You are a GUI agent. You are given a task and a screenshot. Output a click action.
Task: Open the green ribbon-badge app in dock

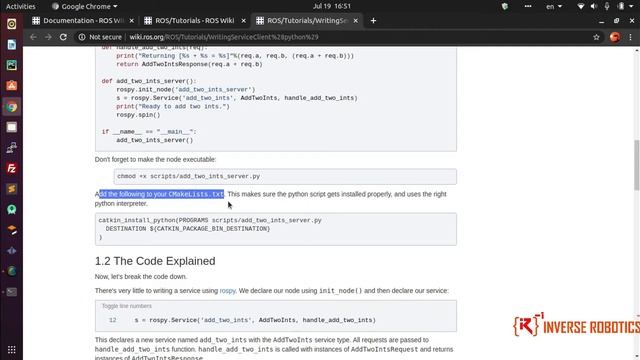pyautogui.click(x=11, y=209)
